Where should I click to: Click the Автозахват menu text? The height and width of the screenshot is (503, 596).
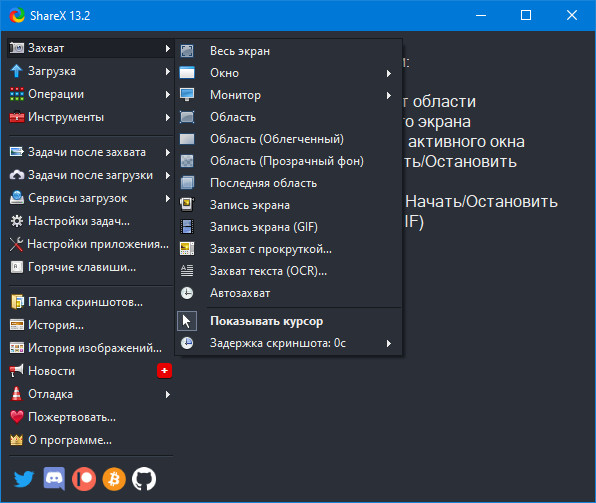tap(240, 293)
